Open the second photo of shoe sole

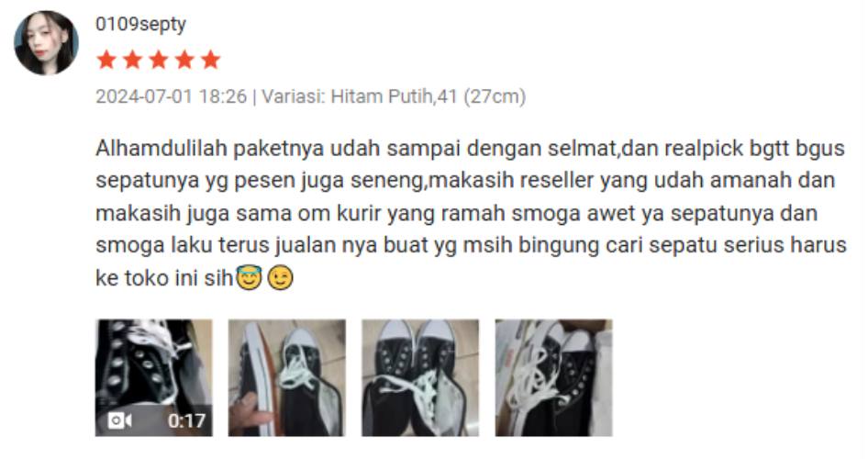pyautogui.click(x=287, y=377)
